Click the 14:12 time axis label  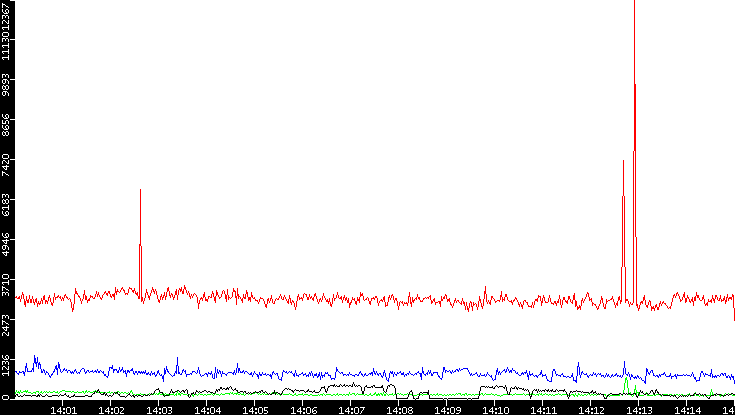pyautogui.click(x=591, y=410)
